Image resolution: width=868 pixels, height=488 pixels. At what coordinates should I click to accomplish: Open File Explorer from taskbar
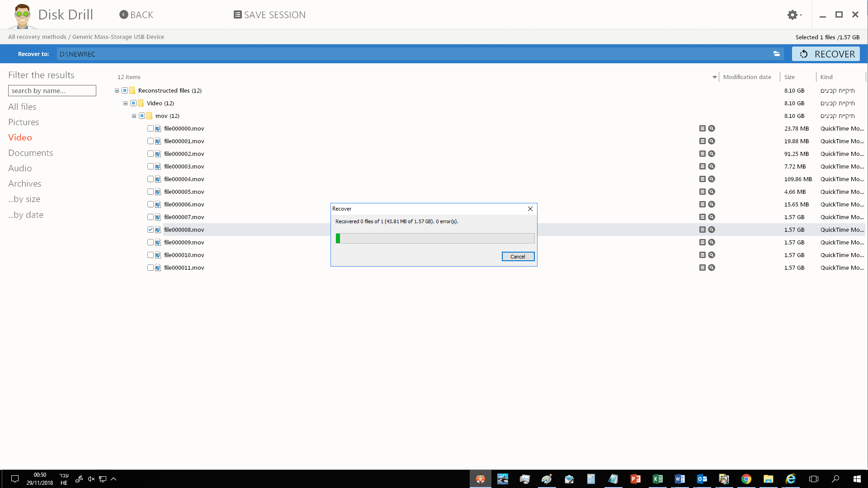point(769,479)
